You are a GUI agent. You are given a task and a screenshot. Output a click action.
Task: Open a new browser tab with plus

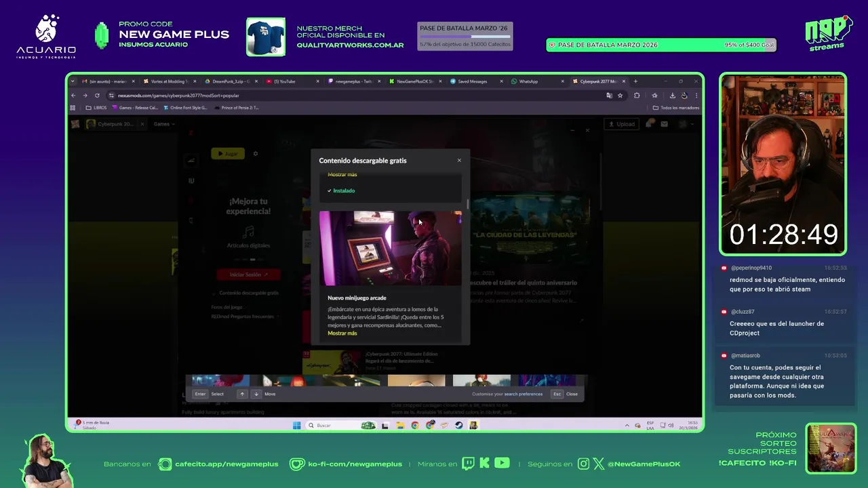pyautogui.click(x=635, y=81)
